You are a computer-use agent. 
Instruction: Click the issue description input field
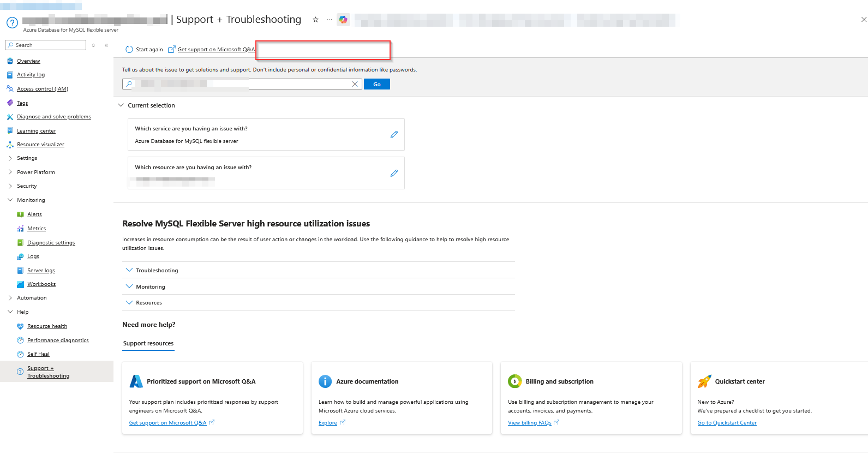point(242,84)
